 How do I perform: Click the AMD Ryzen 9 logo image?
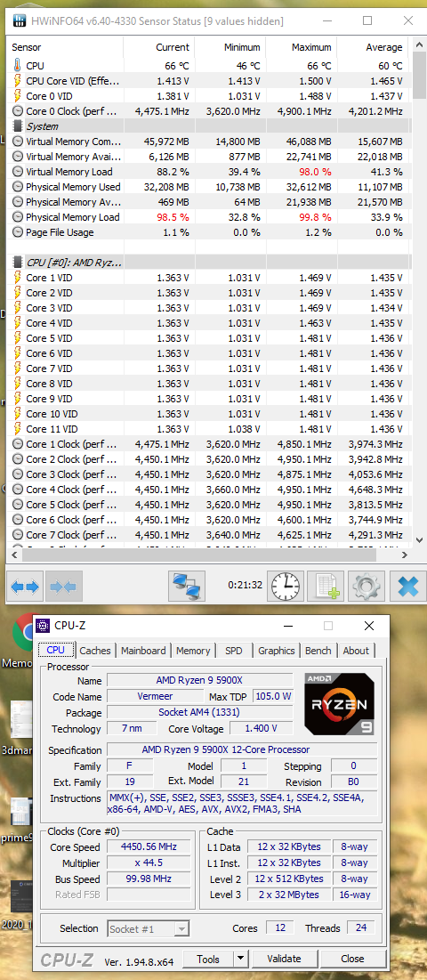340,704
